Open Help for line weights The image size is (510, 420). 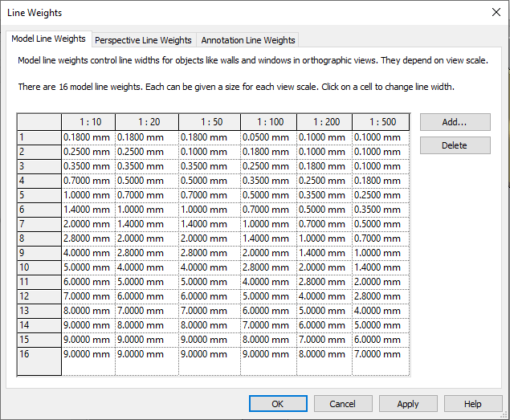click(x=473, y=403)
